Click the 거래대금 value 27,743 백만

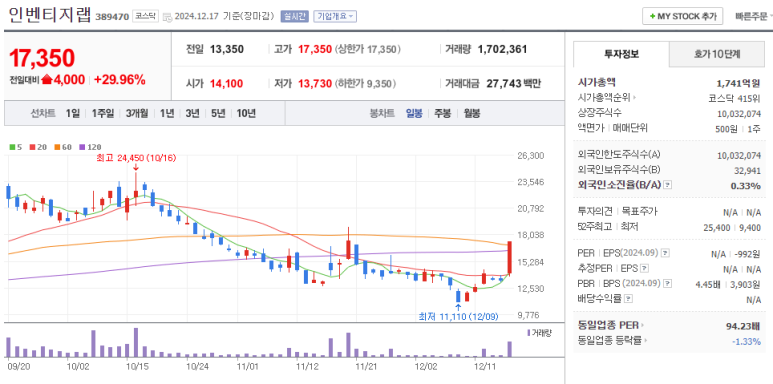(514, 84)
